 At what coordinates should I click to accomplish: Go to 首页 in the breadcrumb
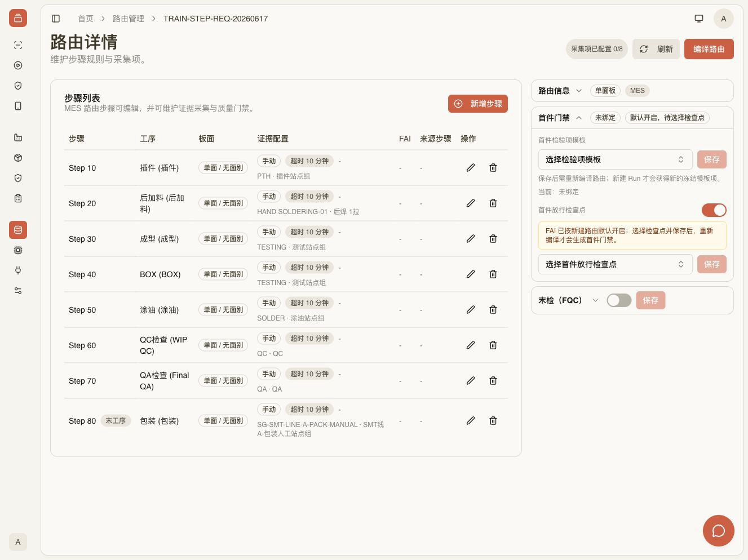pos(86,19)
